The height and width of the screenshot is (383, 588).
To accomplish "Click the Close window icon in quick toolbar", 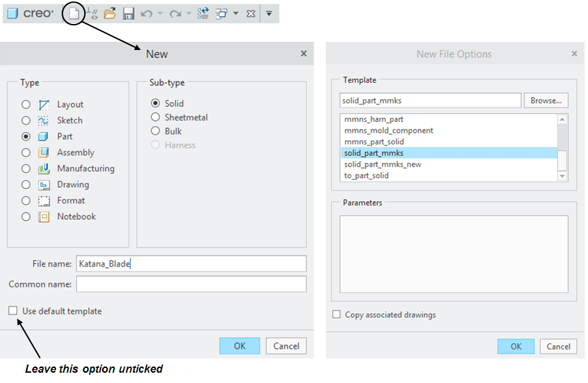I will pos(251,13).
